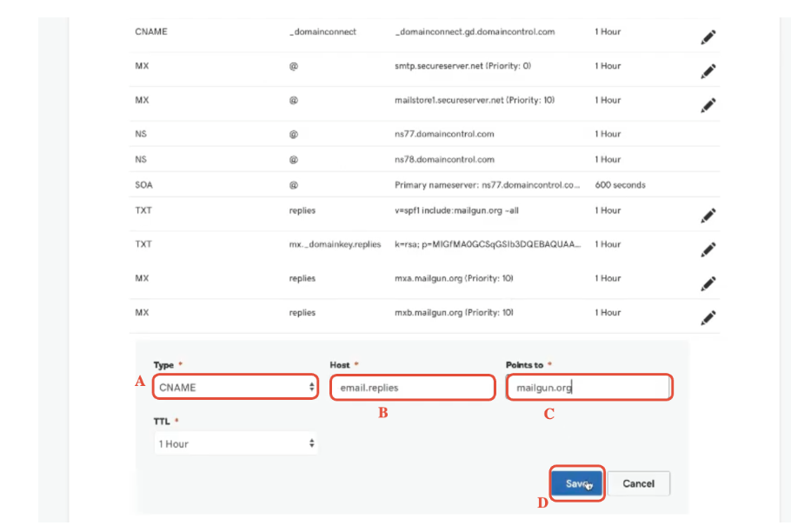Click the ns78.domaincontrol.com NS record value
This screenshot has height=532, width=791.
point(444,159)
